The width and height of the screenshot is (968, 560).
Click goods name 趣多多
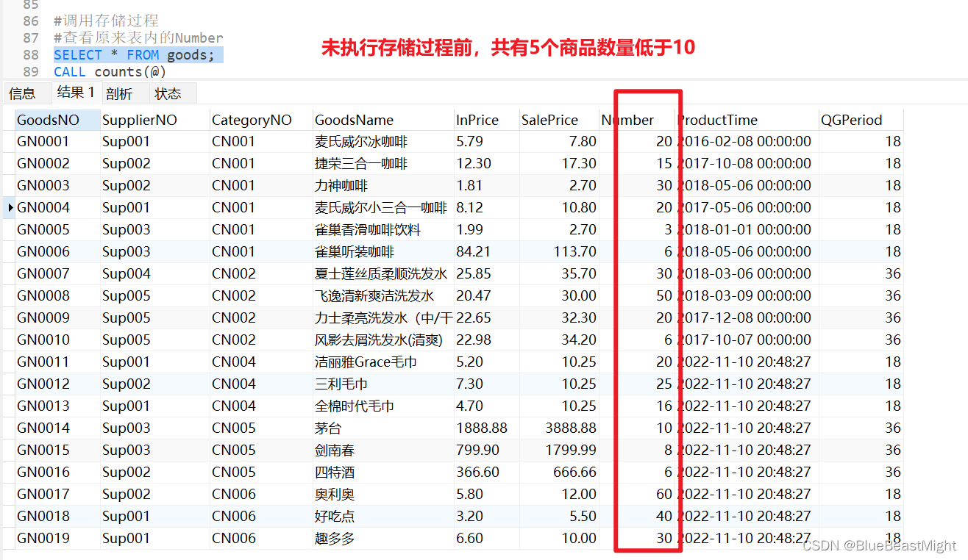(x=335, y=538)
